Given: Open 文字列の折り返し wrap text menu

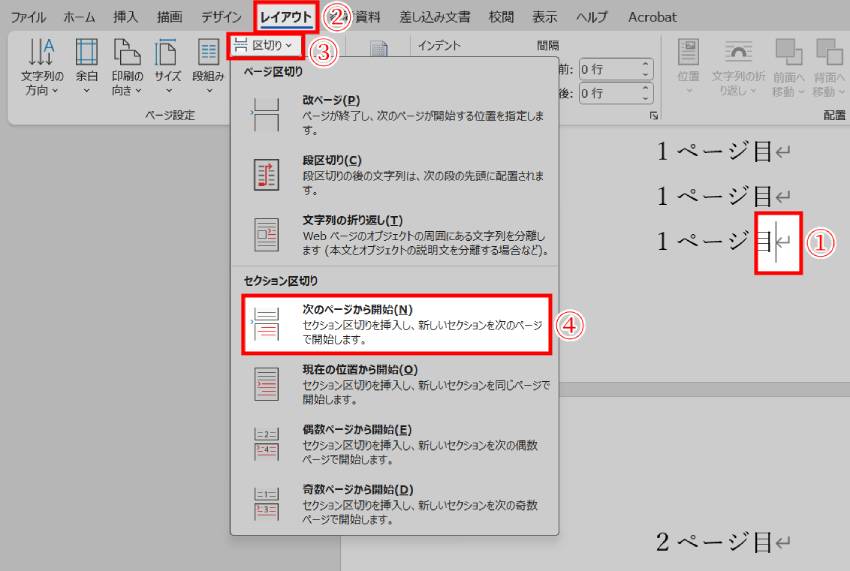Looking at the screenshot, I should point(738,67).
